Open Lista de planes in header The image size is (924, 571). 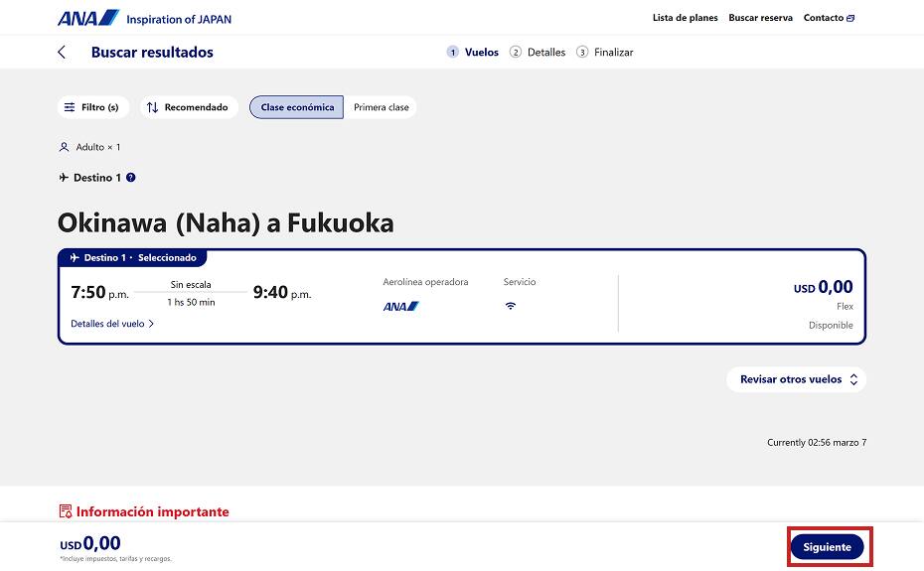pos(685,18)
